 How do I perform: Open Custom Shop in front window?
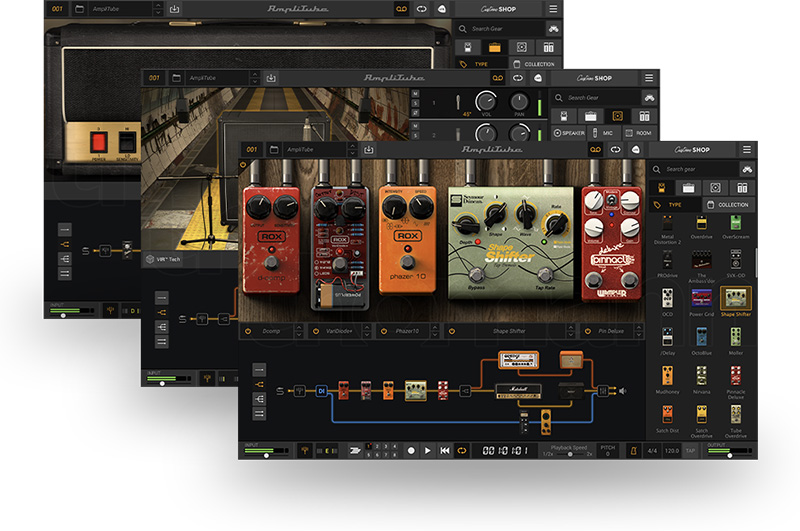692,149
